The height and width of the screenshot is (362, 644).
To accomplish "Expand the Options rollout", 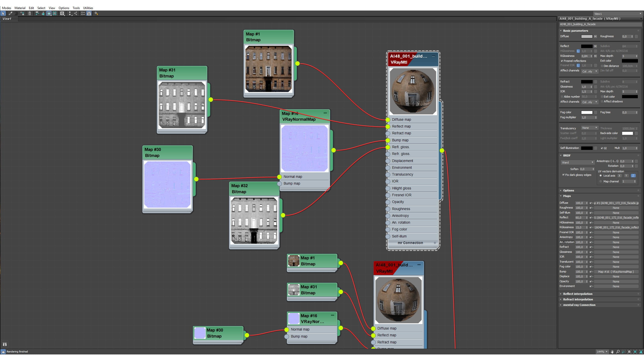I will click(568, 190).
